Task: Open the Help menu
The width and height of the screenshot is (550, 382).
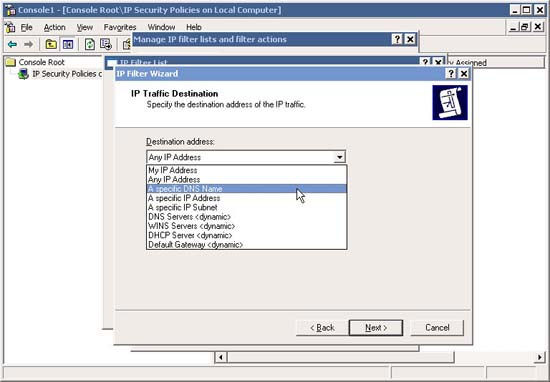Action: (x=194, y=27)
